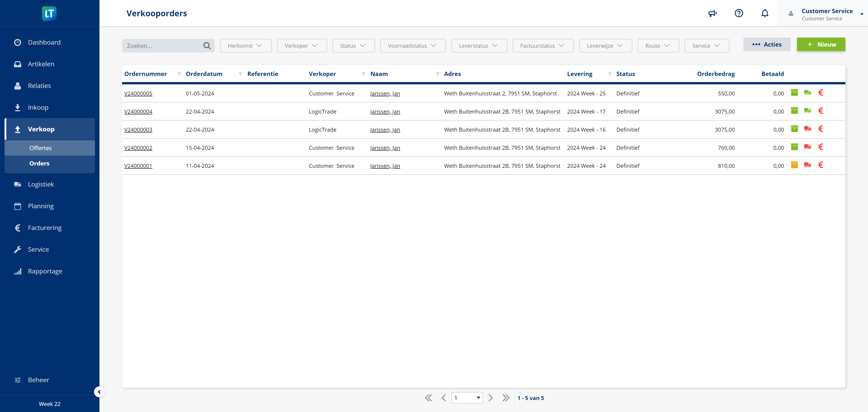Click the user account icon top right

point(790,13)
